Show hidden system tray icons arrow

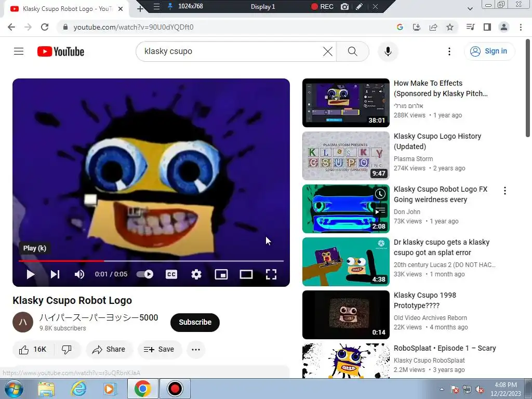pyautogui.click(x=442, y=389)
